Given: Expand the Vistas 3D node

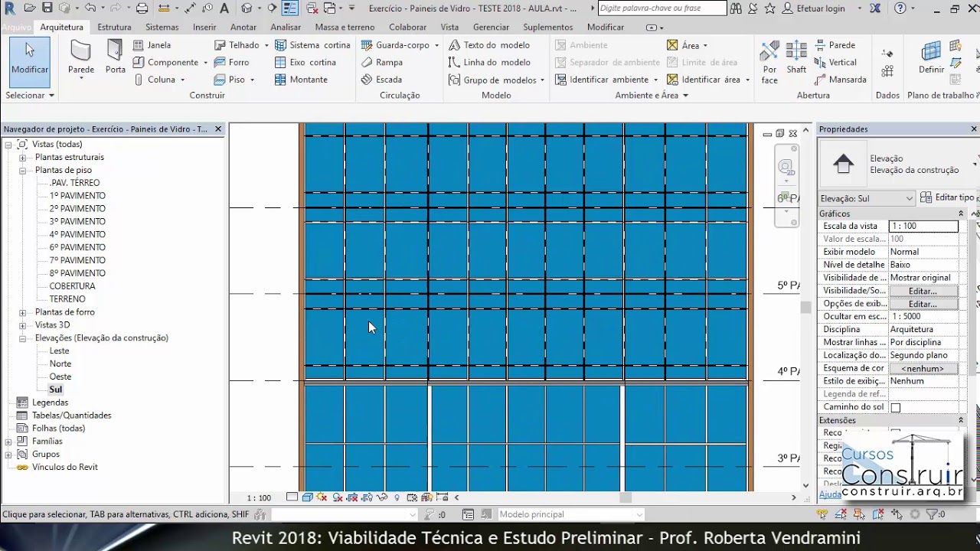Looking at the screenshot, I should pos(23,325).
